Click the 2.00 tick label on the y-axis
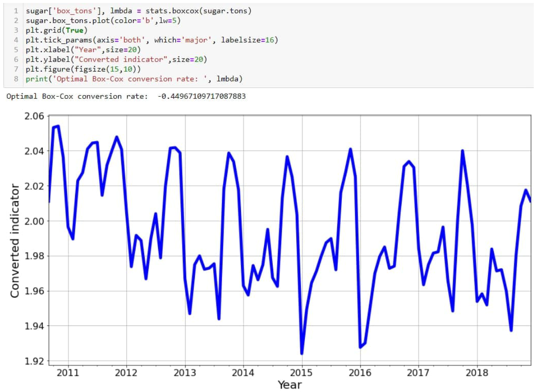Viewport: 537px width, 392px height. [35, 221]
